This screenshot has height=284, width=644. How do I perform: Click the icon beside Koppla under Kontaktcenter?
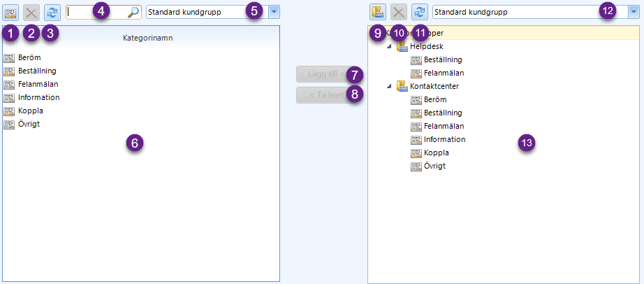click(x=416, y=153)
